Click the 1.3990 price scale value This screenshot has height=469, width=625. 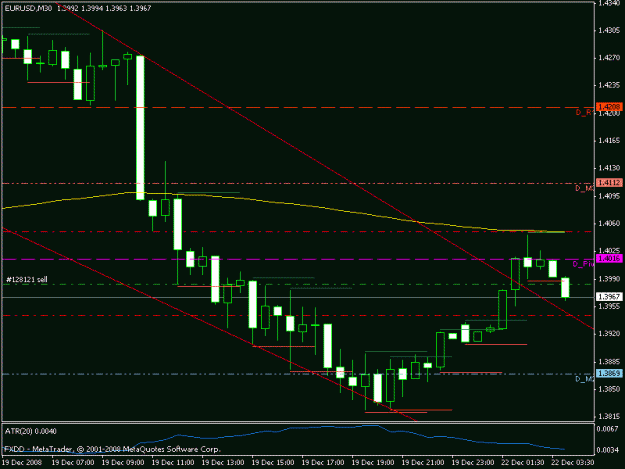(x=609, y=279)
